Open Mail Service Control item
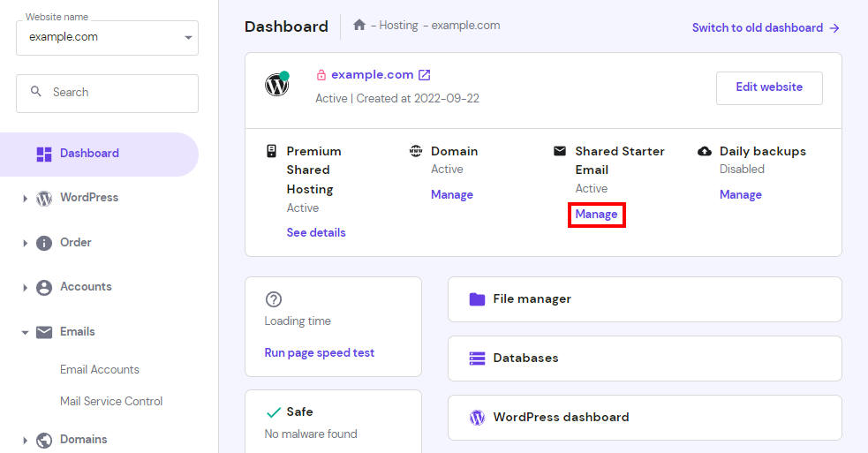868x453 pixels. click(111, 401)
